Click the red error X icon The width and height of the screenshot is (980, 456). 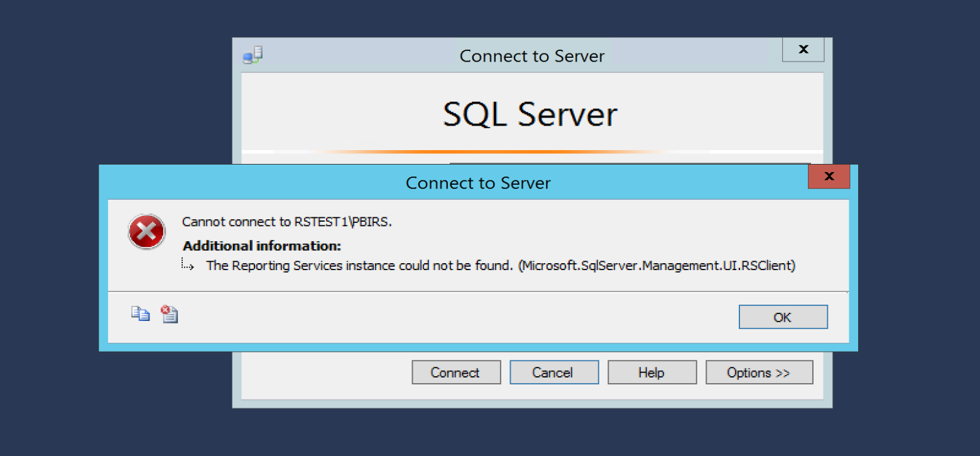pos(146,232)
